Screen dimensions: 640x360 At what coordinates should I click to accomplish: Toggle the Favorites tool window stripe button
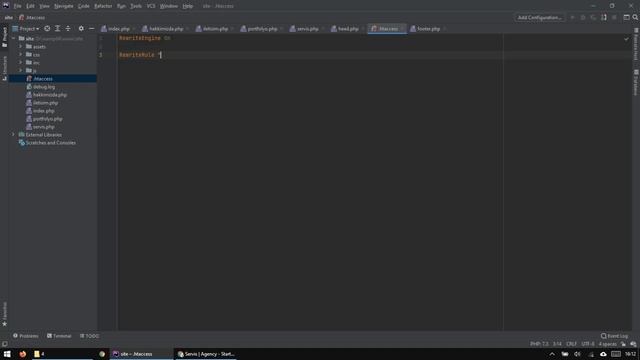4,314
